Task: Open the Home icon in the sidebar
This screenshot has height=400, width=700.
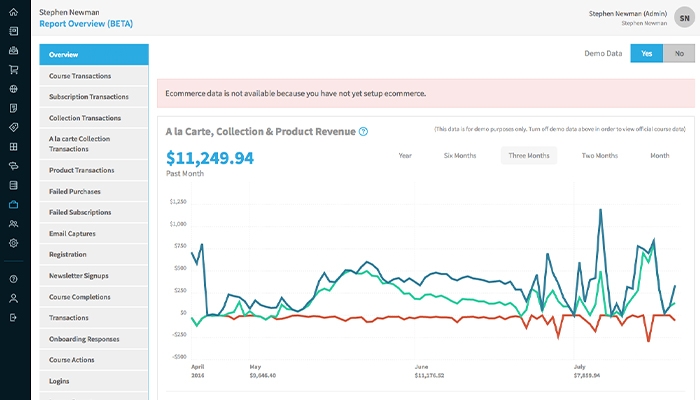Action: 14,12
